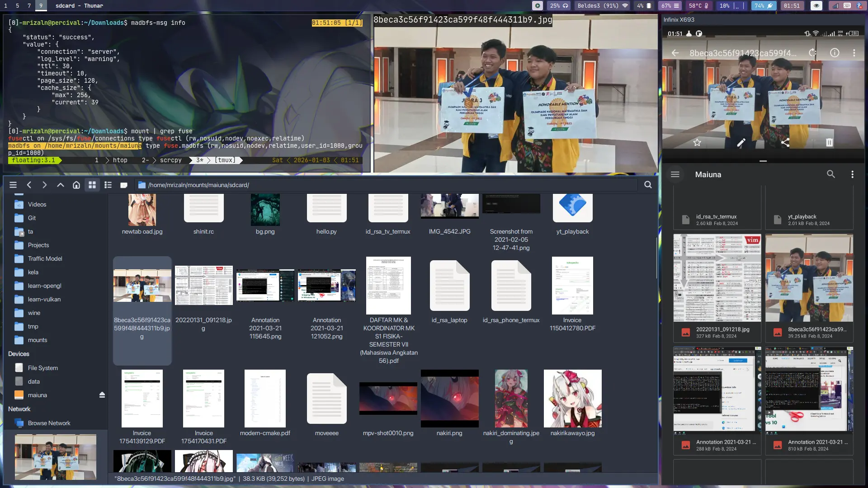Delete photo using the phone trash icon

point(829,143)
